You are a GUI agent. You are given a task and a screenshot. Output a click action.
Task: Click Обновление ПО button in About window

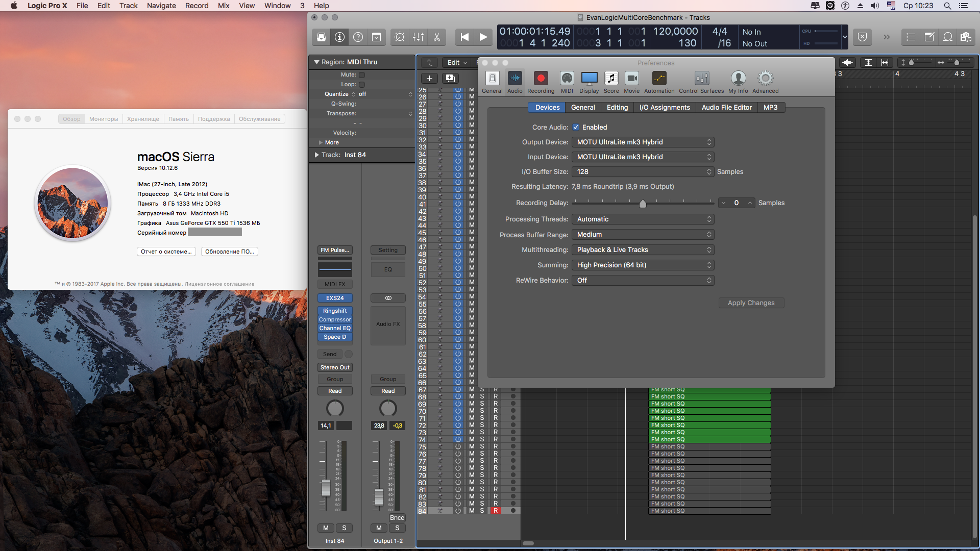coord(229,252)
